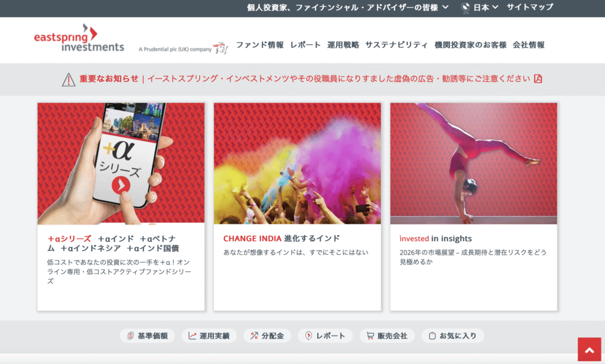Click the 運用実績 quick link button
This screenshot has height=364, width=605.
[x=209, y=336]
